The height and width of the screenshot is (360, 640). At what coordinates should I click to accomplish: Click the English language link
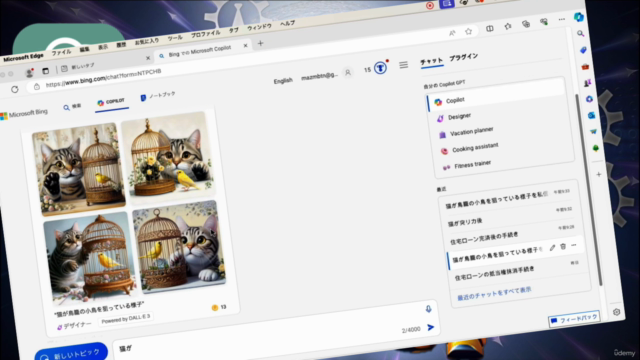[283, 81]
